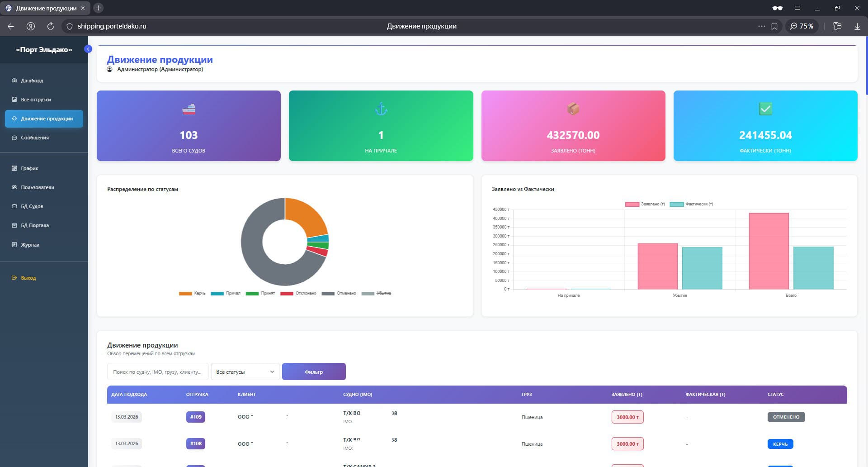Open the browser three-dots page menu
This screenshot has height=467, width=868.
(761, 26)
